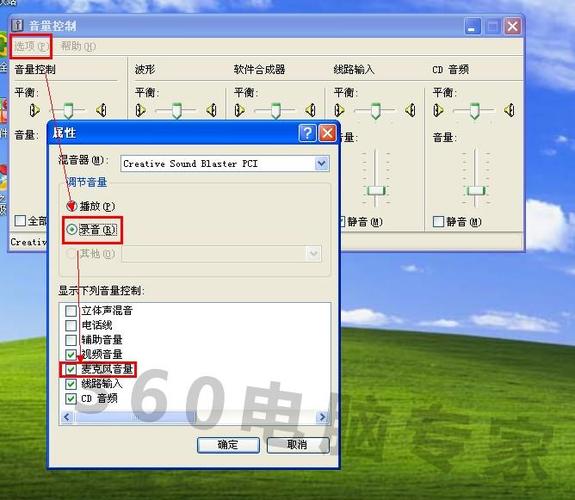Click the right speaker icon for 软件合成器 balance
The width and height of the screenshot is (575, 500).
point(311,110)
